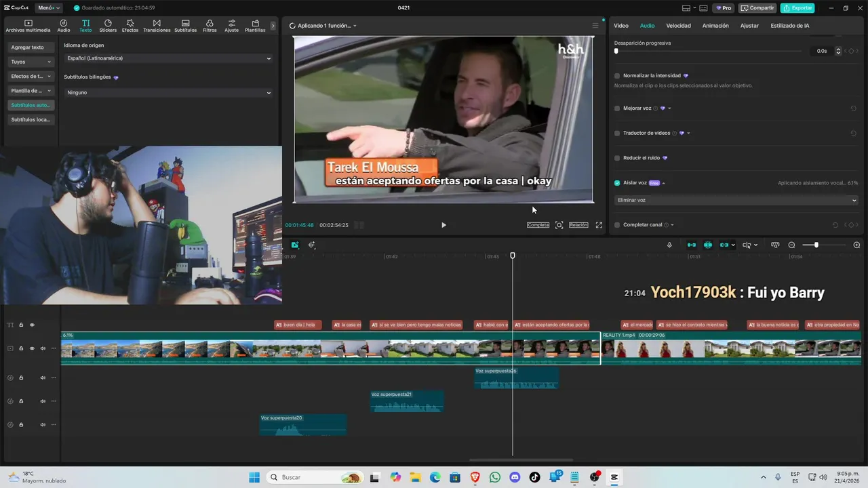This screenshot has height=488, width=868.
Task: Open the Ajuste panel in the top toolbar
Action: click(231, 26)
